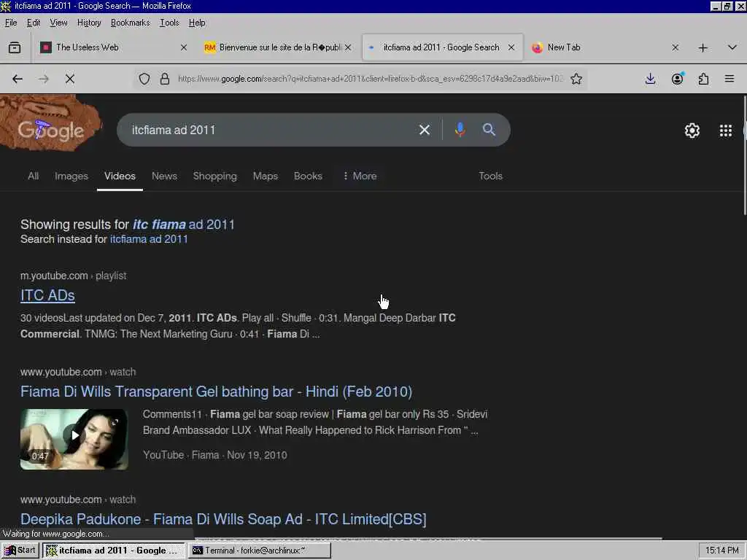Open a new tab with plus button
This screenshot has width=747, height=560.
pos(703,47)
